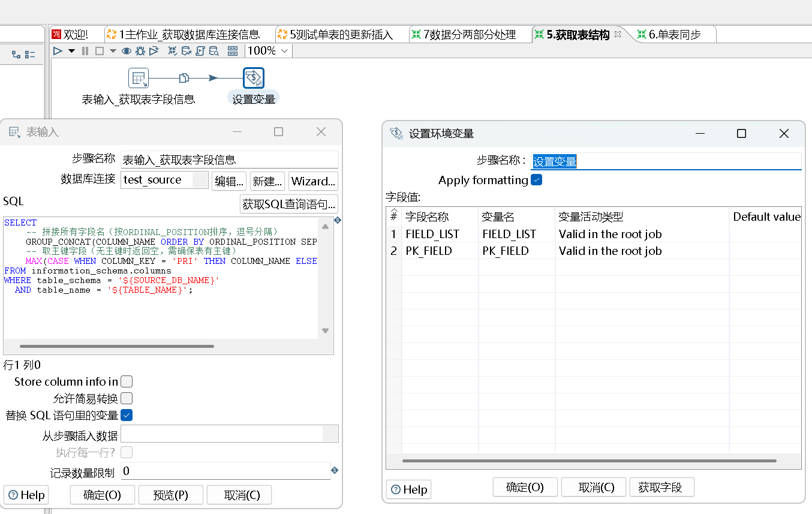Open Help in the 表输入 dialog
812x514 pixels.
click(x=26, y=495)
